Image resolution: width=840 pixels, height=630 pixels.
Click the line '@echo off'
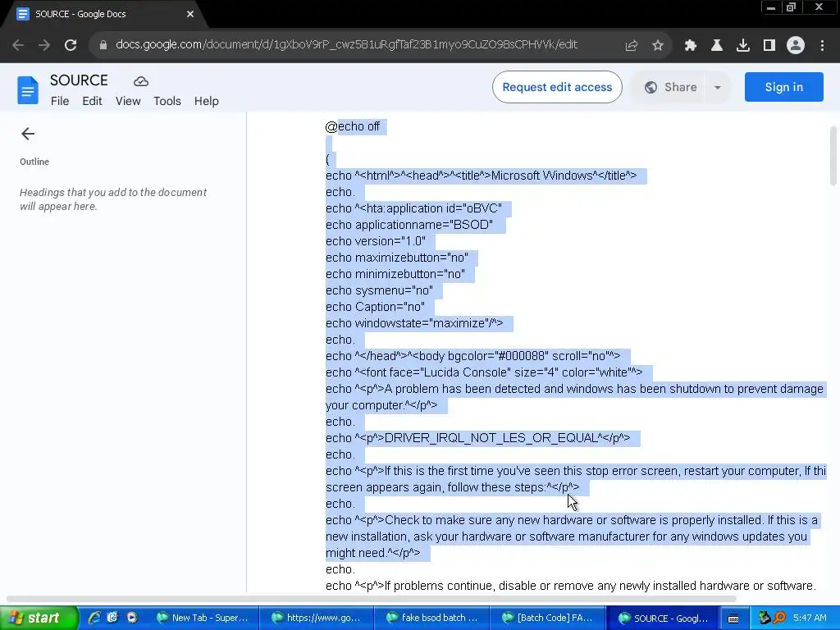[x=353, y=127]
